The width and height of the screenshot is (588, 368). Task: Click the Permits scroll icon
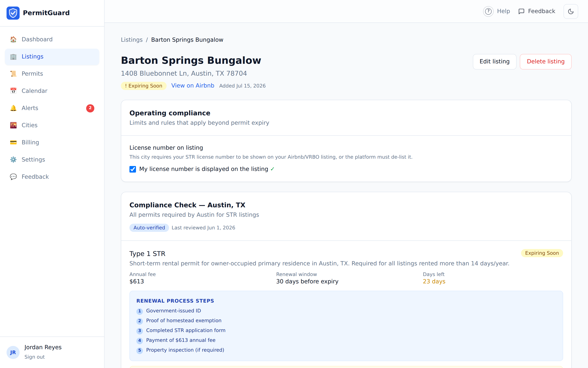click(x=13, y=74)
